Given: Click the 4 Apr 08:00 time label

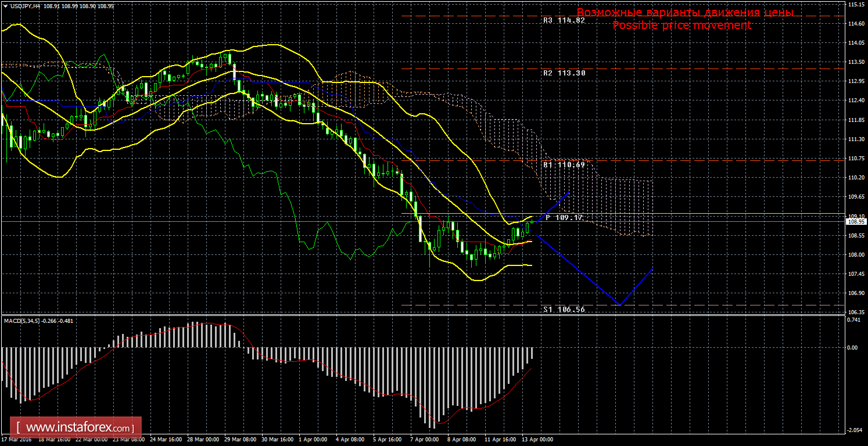Looking at the screenshot, I should click(x=350, y=440).
